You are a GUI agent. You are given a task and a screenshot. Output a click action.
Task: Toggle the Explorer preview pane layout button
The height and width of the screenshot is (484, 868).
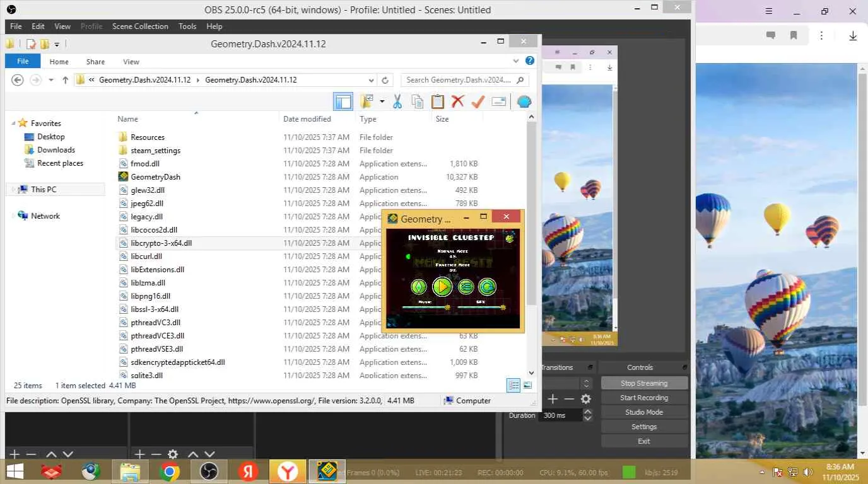tap(343, 101)
